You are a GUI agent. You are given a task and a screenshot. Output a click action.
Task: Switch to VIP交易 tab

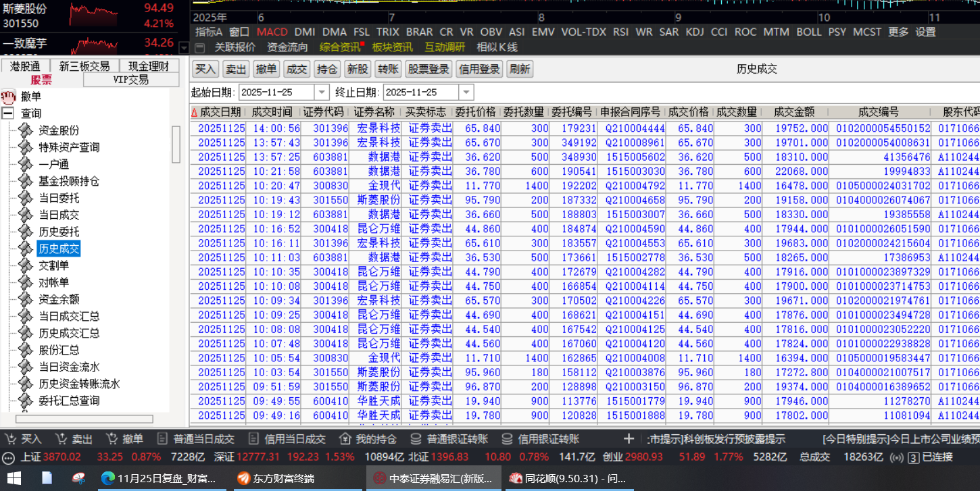pos(131,80)
